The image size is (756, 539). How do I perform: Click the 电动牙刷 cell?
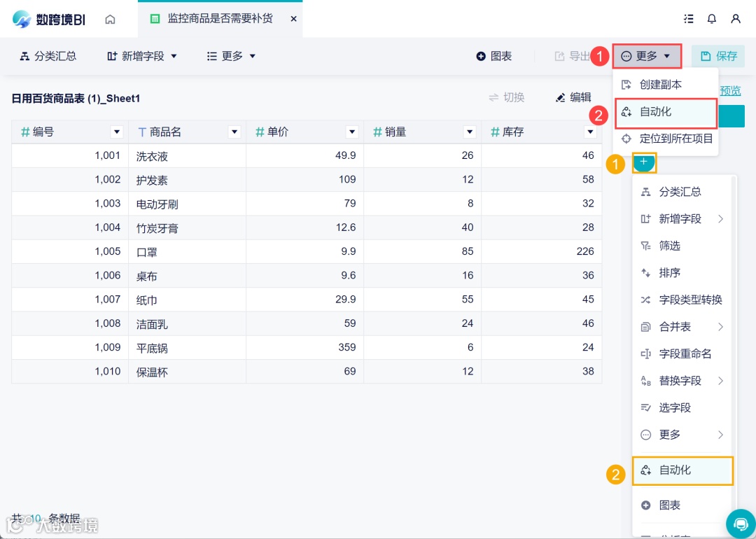point(187,204)
